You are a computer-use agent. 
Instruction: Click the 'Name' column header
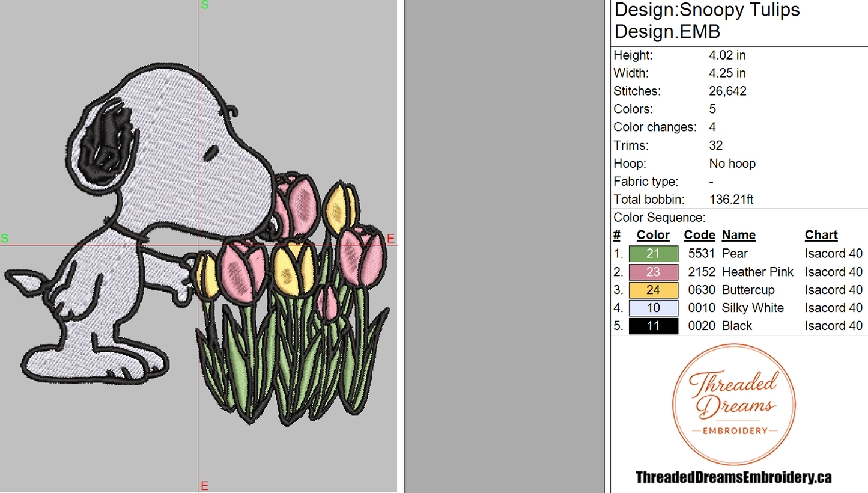click(738, 235)
